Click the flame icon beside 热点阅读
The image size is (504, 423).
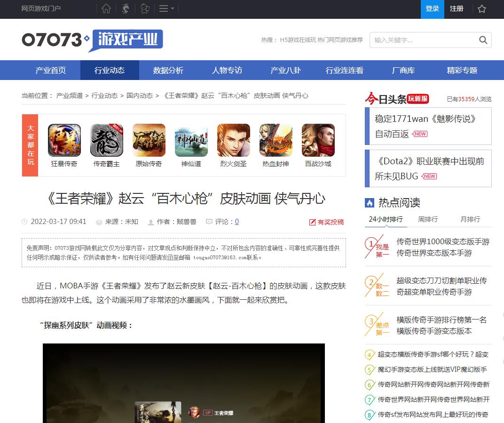coord(370,203)
